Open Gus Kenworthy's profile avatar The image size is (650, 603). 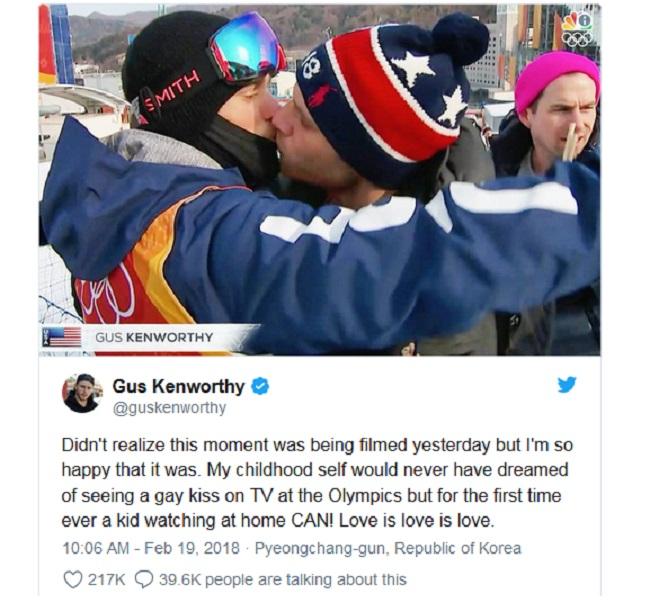(x=82, y=392)
